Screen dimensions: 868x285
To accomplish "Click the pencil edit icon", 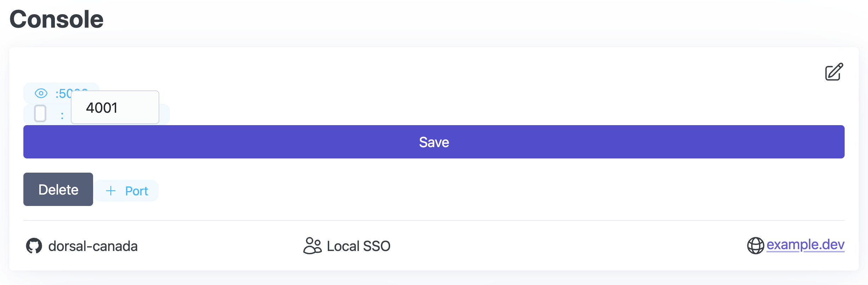I will [x=834, y=72].
